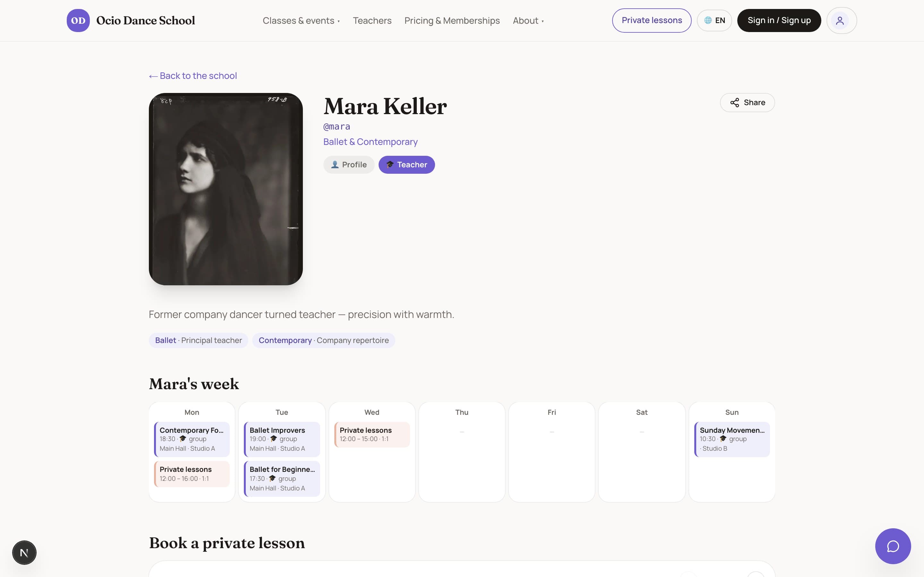Click the person icon in Profile pill
The image size is (924, 577).
335,165
